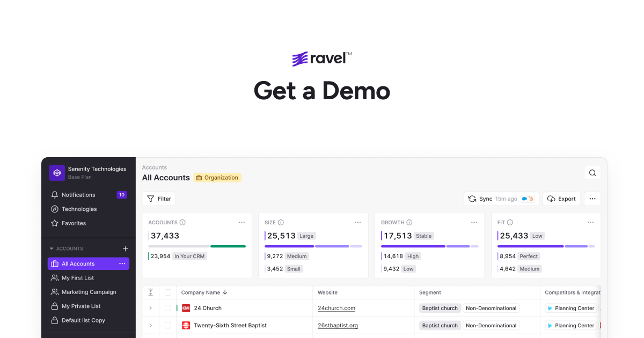Check the checkbox for 24 Church row
Screen dimensions: 644x338
coord(169,308)
